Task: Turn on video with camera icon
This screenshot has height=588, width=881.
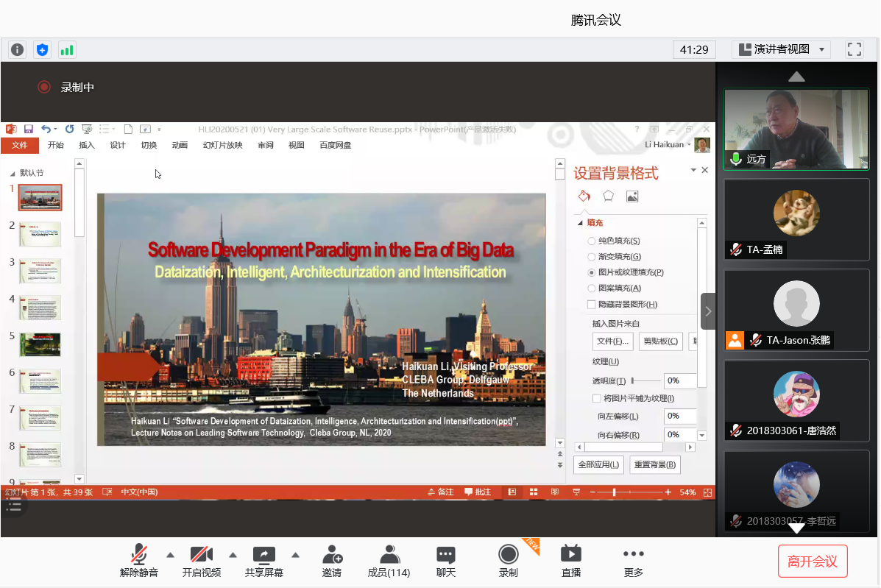Action: pyautogui.click(x=201, y=554)
